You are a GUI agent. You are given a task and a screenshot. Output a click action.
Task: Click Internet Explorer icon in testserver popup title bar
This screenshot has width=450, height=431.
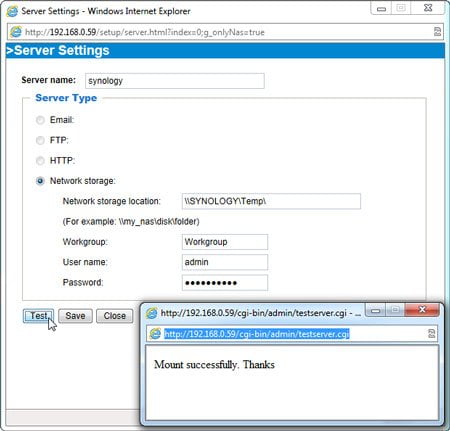pyautogui.click(x=152, y=313)
